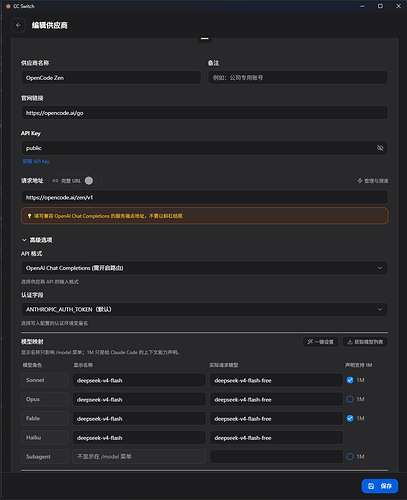Edit Haiku display name field
The height and width of the screenshot is (500, 407).
(x=139, y=438)
